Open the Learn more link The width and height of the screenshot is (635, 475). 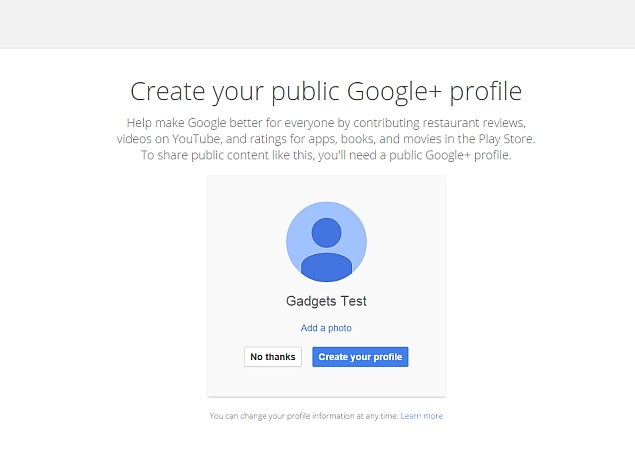click(422, 416)
